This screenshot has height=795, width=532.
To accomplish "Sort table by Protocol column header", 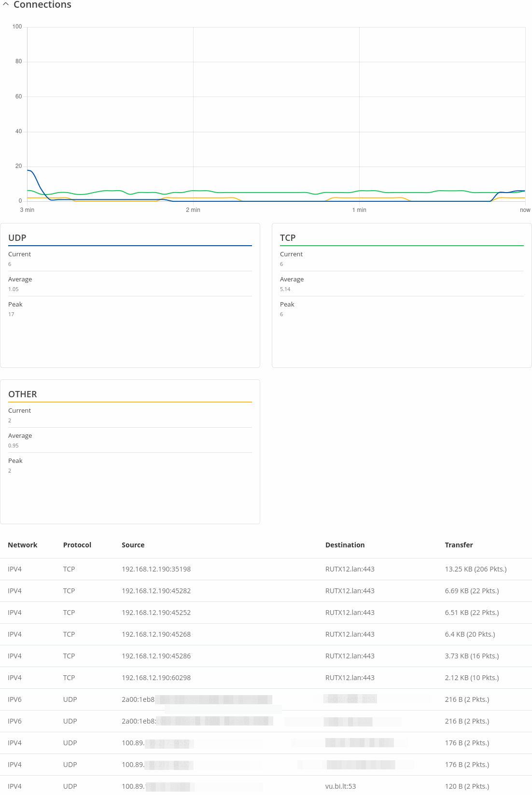I will pyautogui.click(x=77, y=545).
